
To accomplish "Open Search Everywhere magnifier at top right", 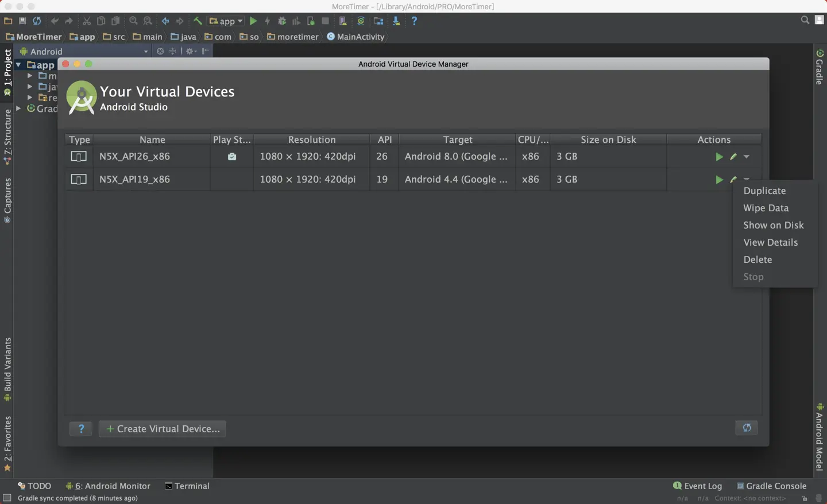I will (x=805, y=20).
